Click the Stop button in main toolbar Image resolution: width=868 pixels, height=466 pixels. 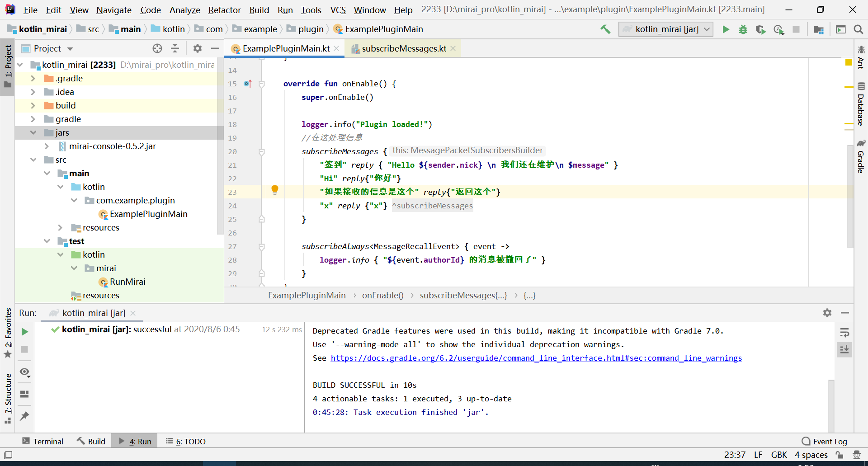[x=796, y=29]
